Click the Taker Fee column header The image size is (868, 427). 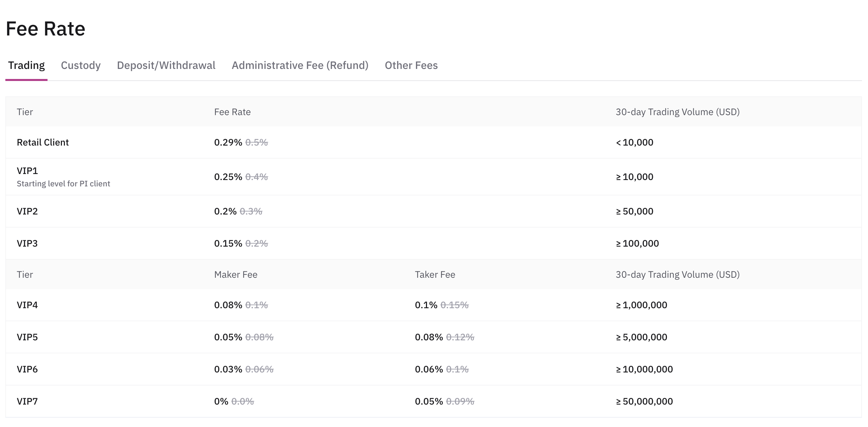point(435,274)
